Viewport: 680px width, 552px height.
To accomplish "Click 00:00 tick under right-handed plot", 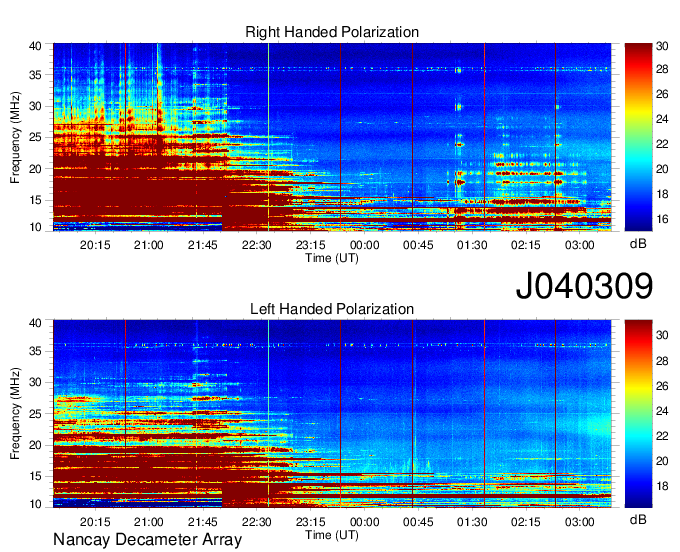I will 364,245.
